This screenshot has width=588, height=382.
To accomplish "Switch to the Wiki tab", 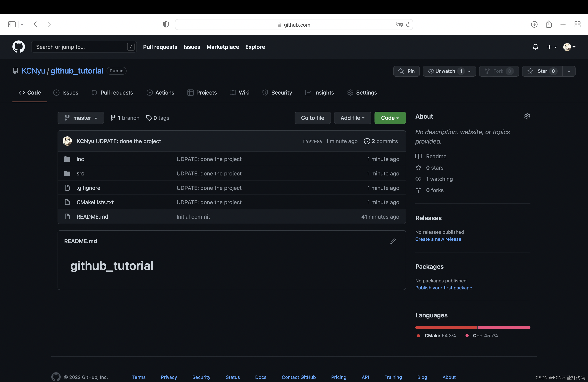I will [x=239, y=92].
